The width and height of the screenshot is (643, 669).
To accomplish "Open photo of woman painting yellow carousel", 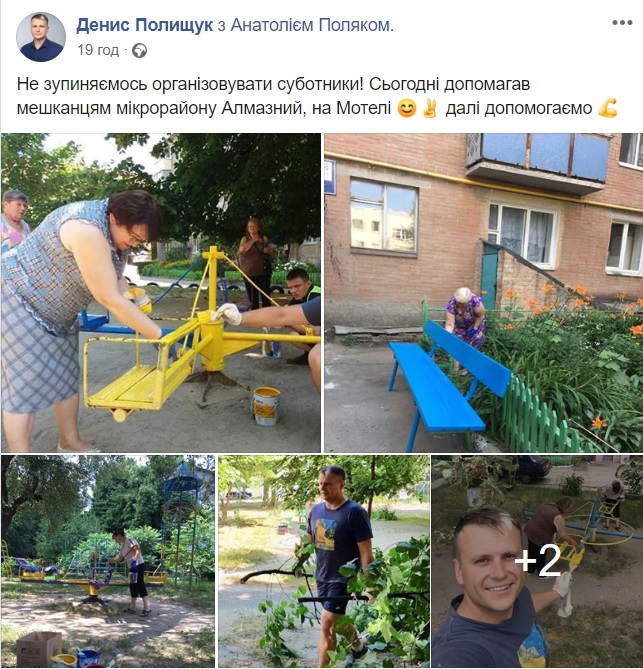I will click(x=161, y=293).
